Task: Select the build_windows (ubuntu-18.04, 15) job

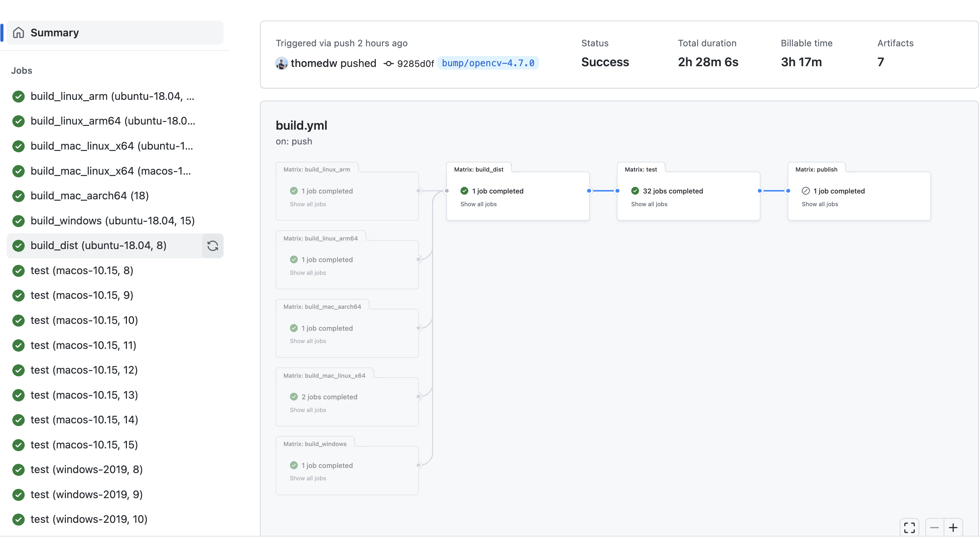Action: [112, 221]
